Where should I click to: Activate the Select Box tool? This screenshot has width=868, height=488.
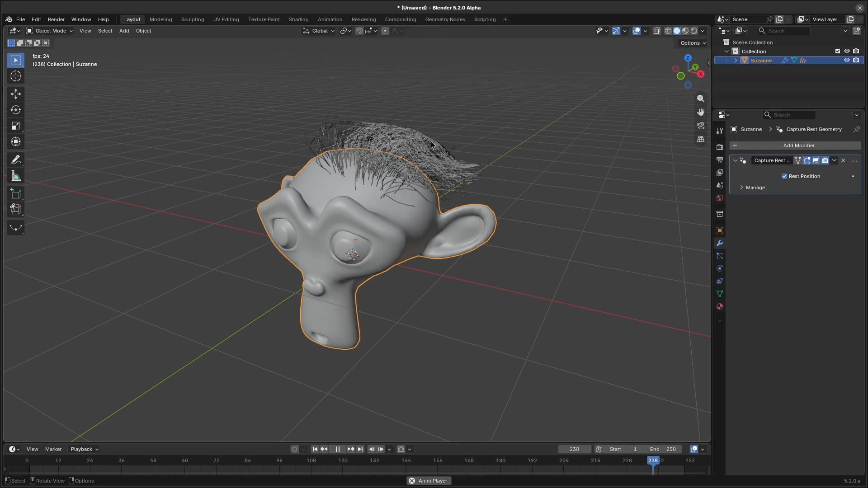click(16, 60)
